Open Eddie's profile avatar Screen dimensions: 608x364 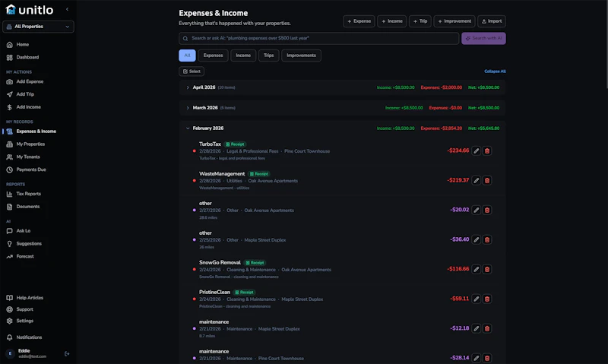10,353
